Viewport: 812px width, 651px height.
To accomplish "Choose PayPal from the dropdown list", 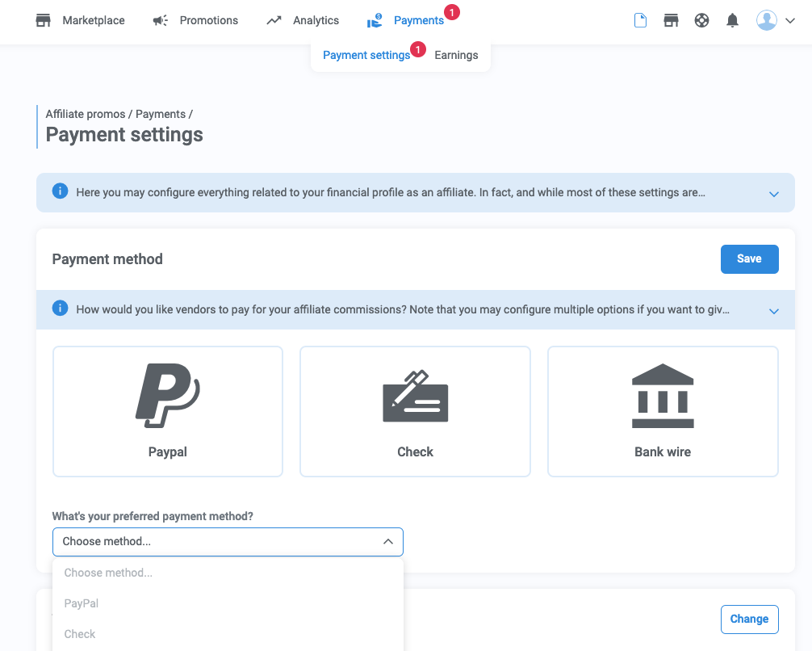I will point(82,603).
